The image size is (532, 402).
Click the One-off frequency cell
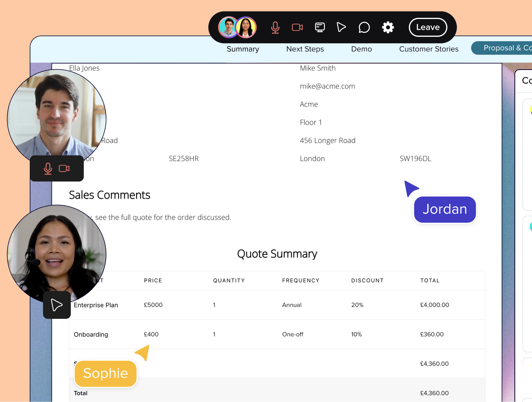coord(293,334)
